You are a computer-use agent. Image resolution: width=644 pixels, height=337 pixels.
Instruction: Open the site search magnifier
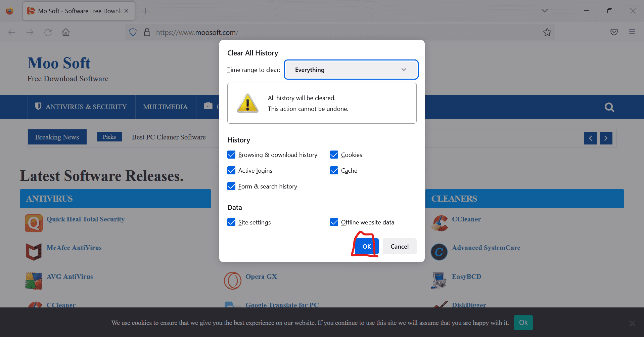pyautogui.click(x=609, y=107)
